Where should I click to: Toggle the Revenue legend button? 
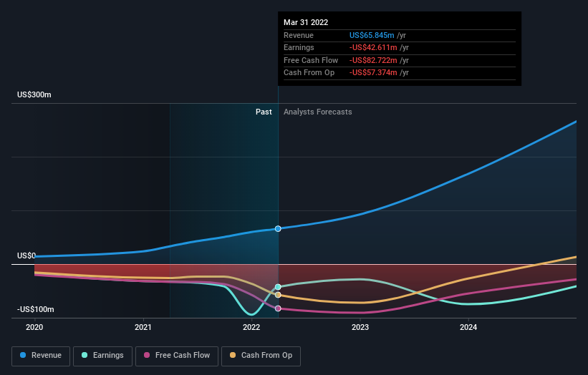(x=41, y=356)
